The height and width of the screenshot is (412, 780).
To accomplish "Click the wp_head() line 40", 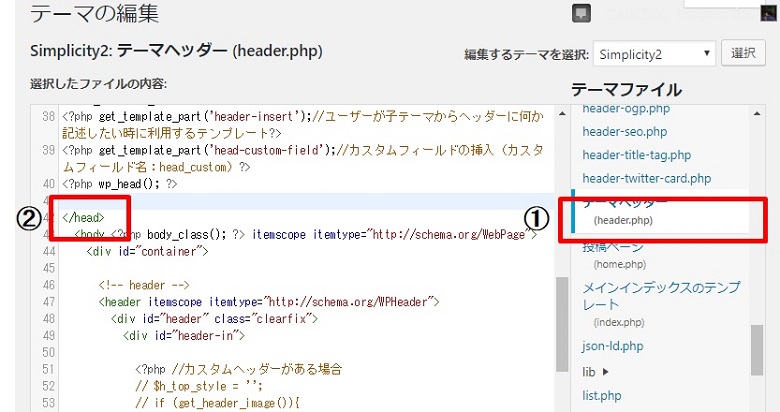I will (119, 184).
